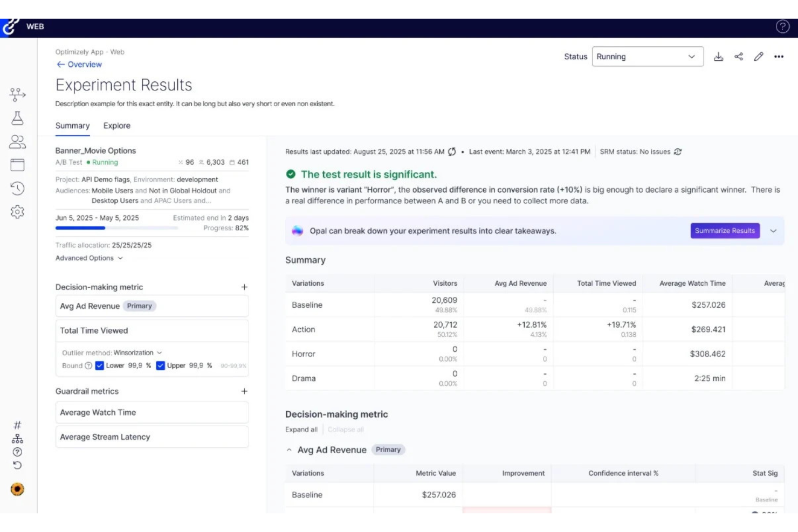
Task: Go back via the Overview link
Action: (x=79, y=64)
